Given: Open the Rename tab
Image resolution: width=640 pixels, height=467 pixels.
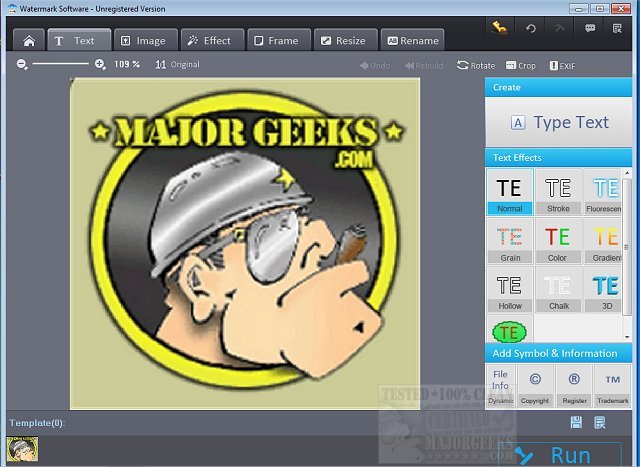Looking at the screenshot, I should (x=412, y=40).
